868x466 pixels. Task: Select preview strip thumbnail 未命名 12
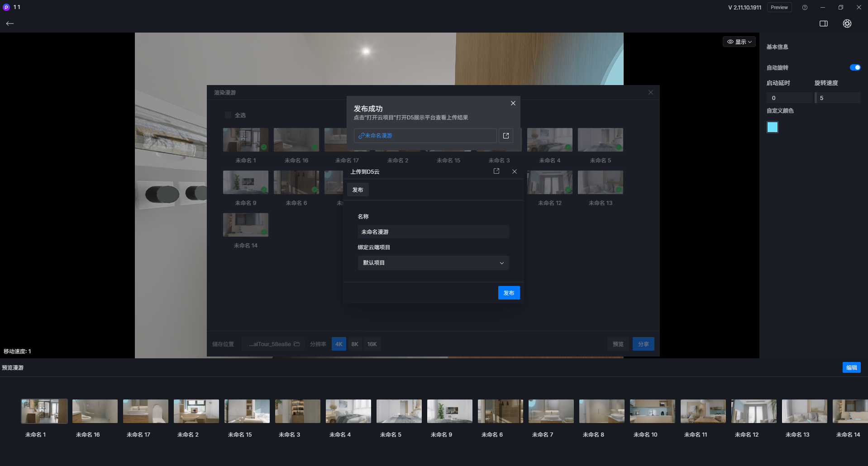pyautogui.click(x=754, y=411)
